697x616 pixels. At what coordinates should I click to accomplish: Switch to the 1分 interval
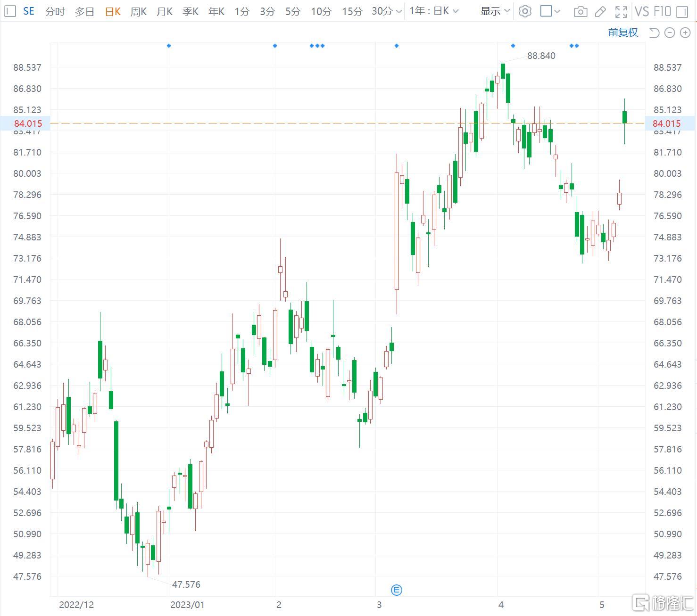pos(242,11)
